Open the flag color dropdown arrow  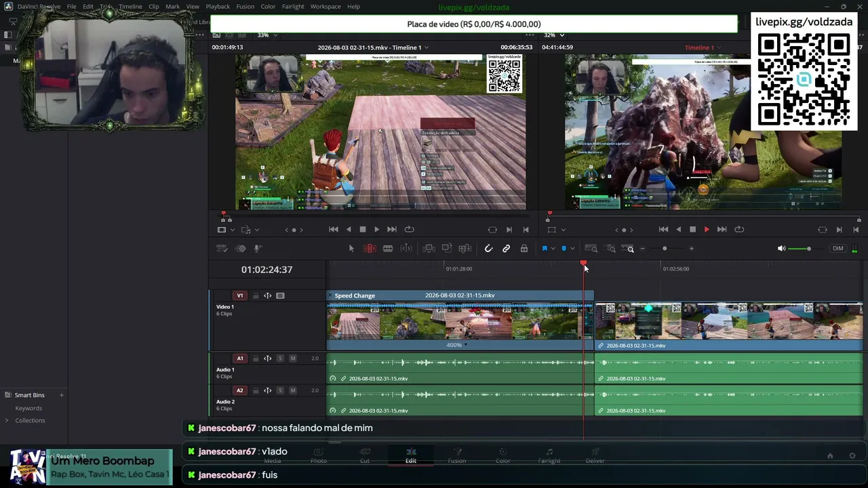(x=553, y=249)
